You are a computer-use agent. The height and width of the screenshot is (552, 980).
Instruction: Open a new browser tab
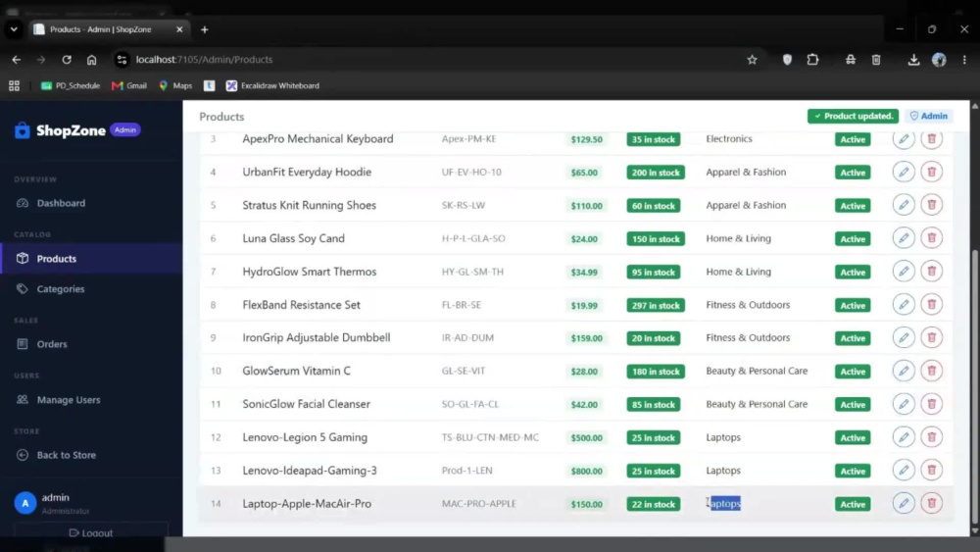(205, 29)
